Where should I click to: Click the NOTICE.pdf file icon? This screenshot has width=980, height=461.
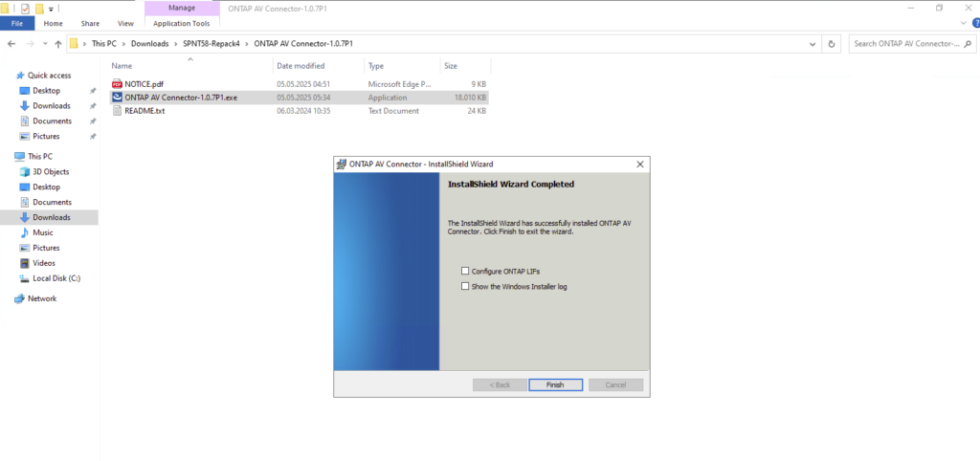(117, 84)
